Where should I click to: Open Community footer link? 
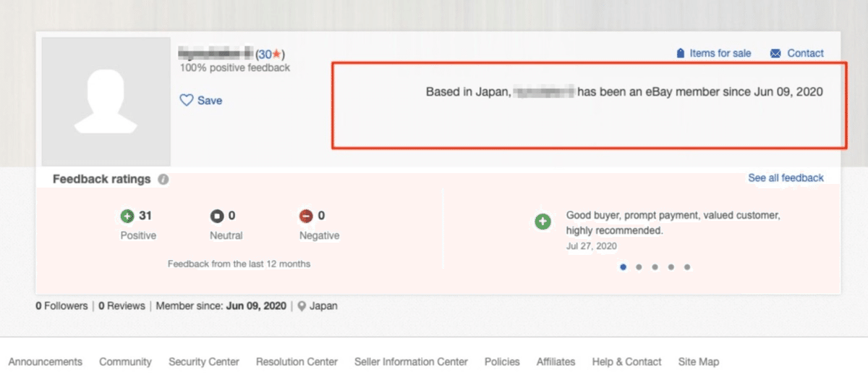point(126,361)
